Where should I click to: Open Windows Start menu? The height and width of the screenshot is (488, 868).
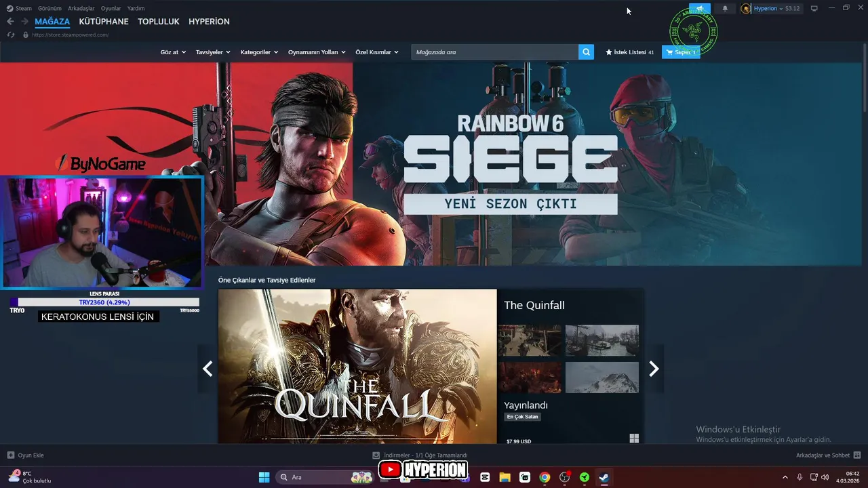click(x=264, y=477)
